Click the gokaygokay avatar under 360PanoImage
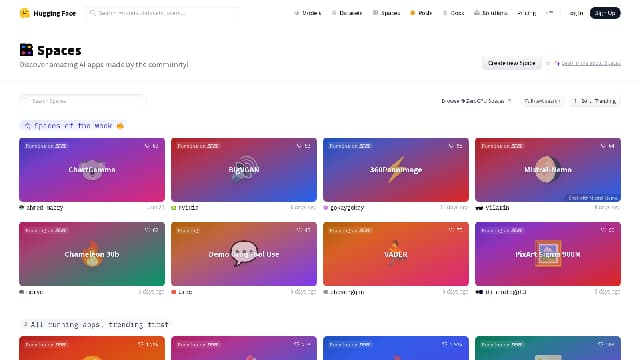This screenshot has width=640, height=360. point(325,208)
